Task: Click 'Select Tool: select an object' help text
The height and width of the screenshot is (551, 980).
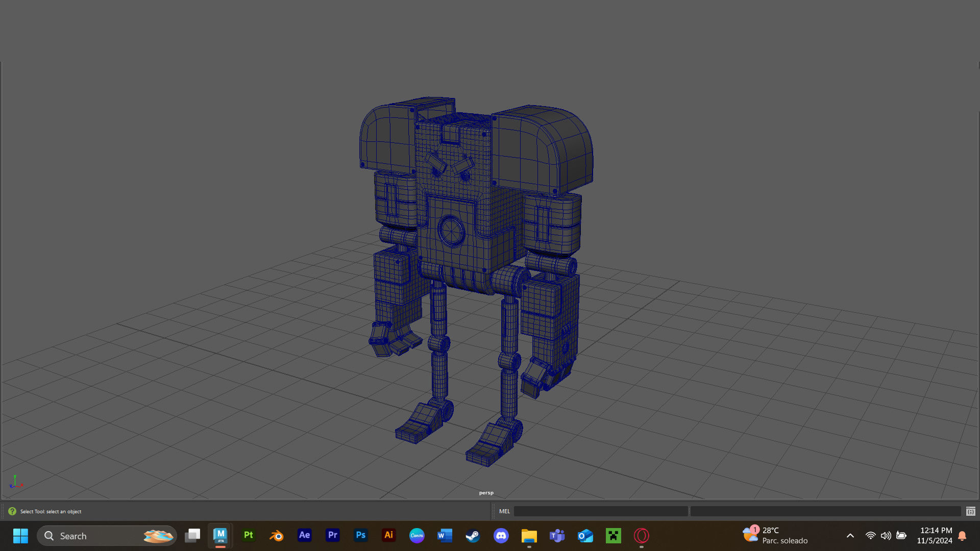Action: click(x=51, y=511)
